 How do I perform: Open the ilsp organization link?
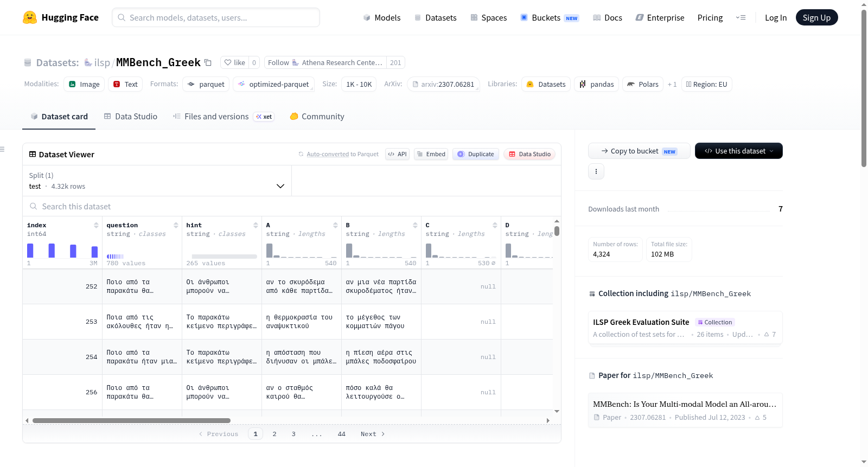pos(101,62)
